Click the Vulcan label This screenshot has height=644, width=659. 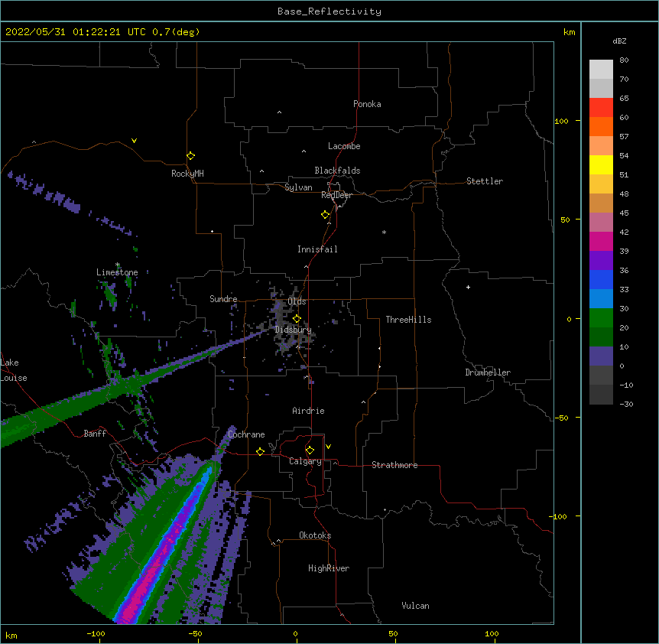415,606
